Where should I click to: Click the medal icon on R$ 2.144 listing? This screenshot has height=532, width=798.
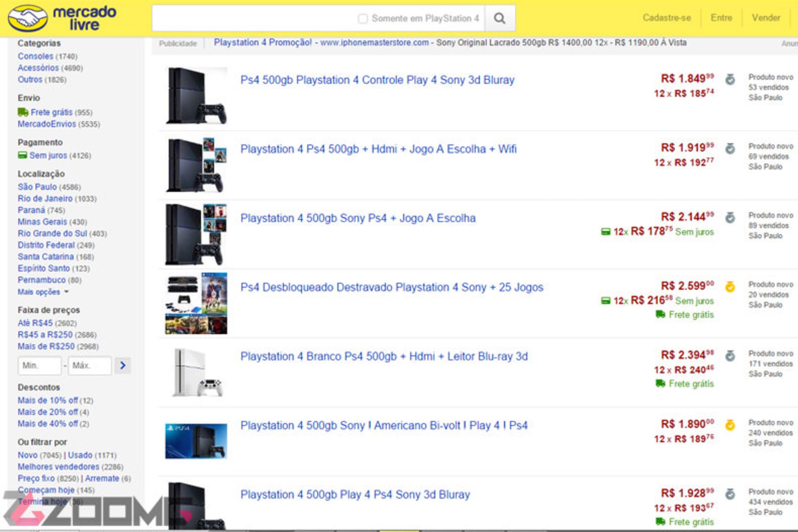click(x=730, y=217)
